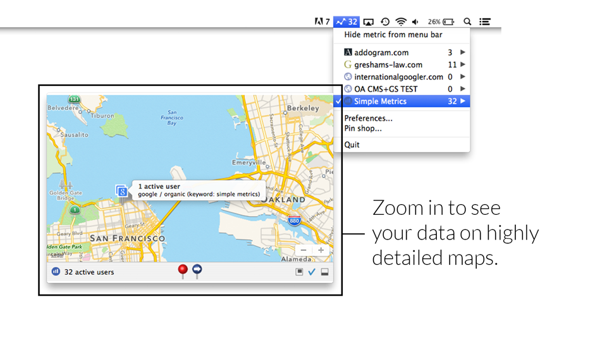Click the Interstate 880 shield on map
The image size is (607, 364).
tap(294, 221)
